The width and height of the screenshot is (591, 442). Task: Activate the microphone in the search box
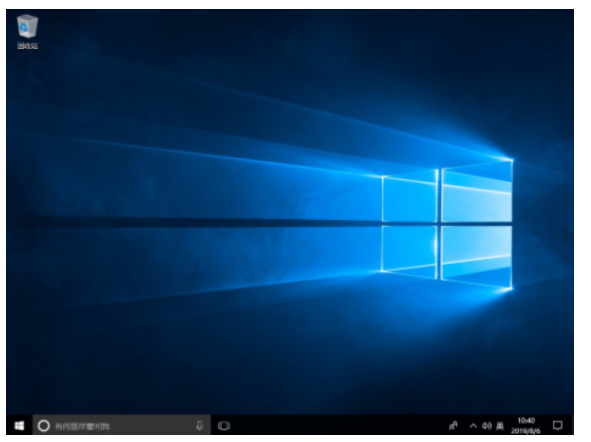pyautogui.click(x=199, y=425)
